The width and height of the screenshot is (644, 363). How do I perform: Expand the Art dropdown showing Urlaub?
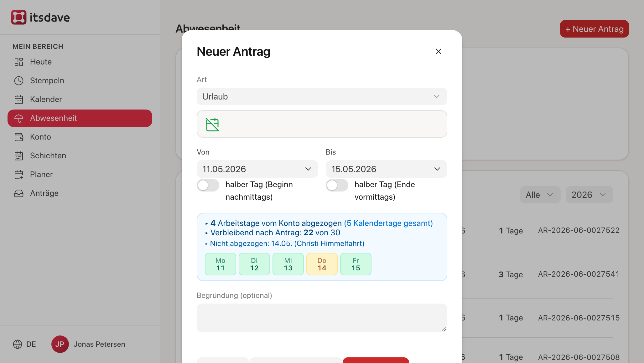coord(322,96)
